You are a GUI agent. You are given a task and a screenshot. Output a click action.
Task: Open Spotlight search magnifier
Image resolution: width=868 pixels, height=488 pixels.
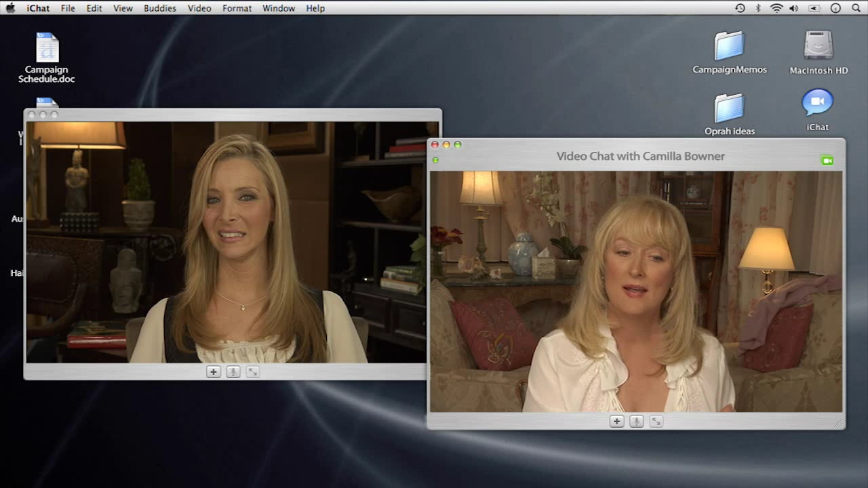[x=856, y=8]
